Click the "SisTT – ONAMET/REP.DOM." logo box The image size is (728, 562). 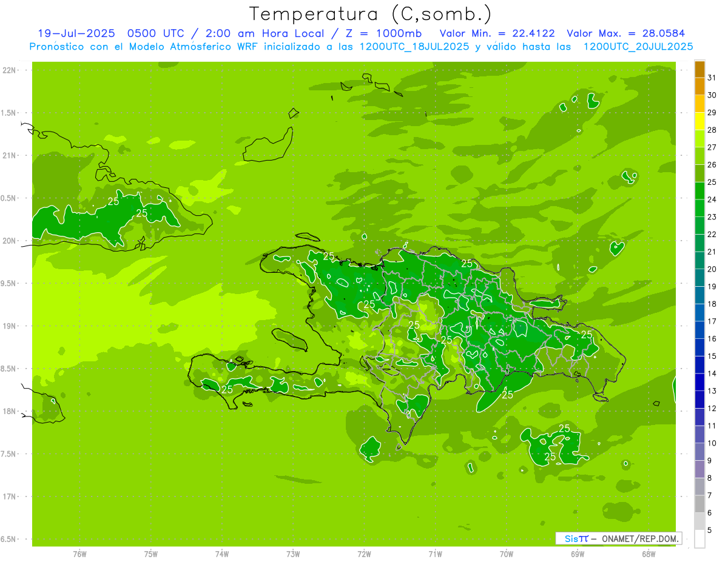(618, 538)
